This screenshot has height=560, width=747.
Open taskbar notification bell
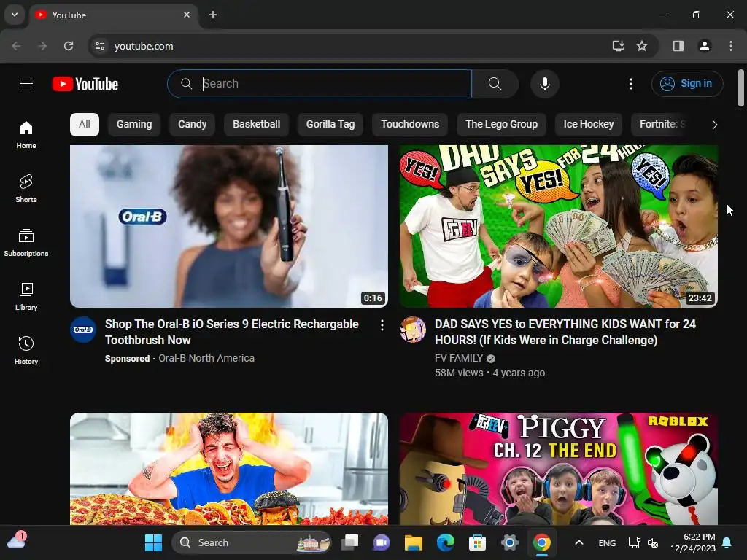coord(727,542)
